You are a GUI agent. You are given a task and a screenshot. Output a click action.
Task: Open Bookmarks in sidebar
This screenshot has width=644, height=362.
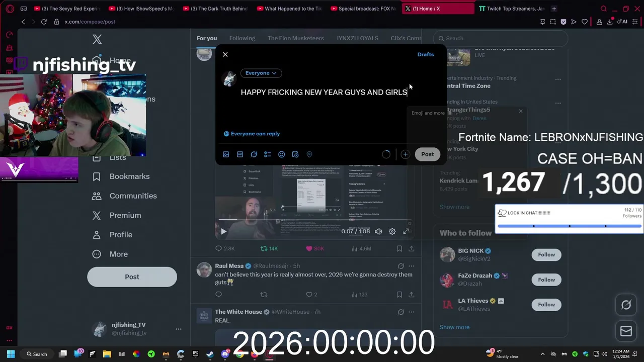(x=121, y=176)
